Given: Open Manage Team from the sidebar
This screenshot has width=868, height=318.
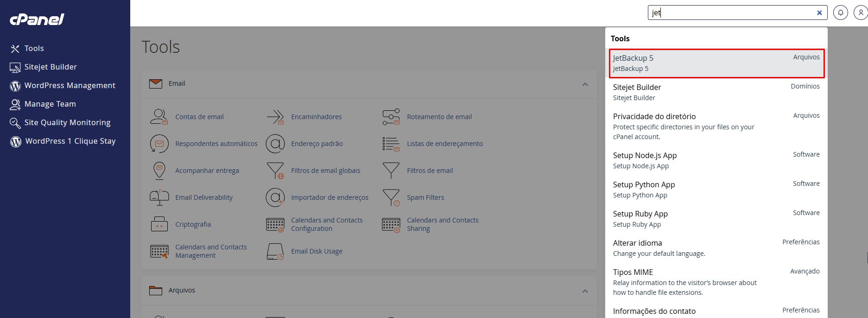Looking at the screenshot, I should click(x=49, y=104).
